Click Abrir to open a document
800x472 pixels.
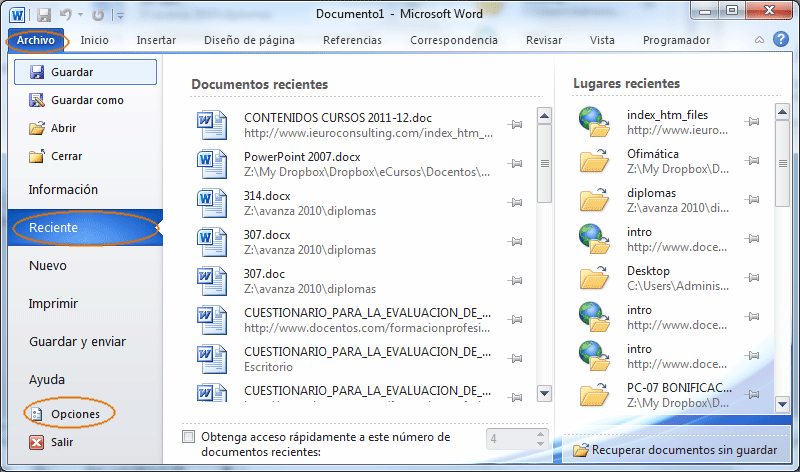coord(85,128)
